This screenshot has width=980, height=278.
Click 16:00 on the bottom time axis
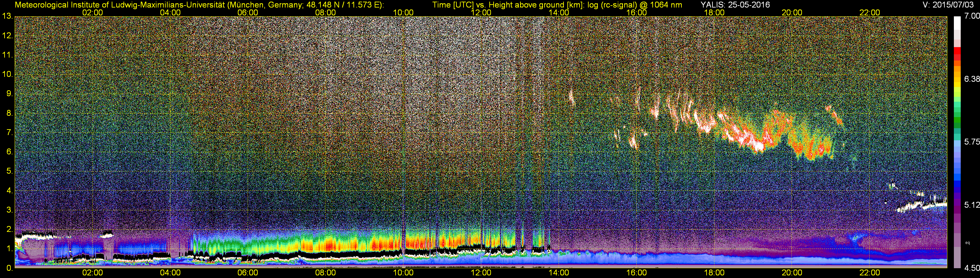(636, 273)
